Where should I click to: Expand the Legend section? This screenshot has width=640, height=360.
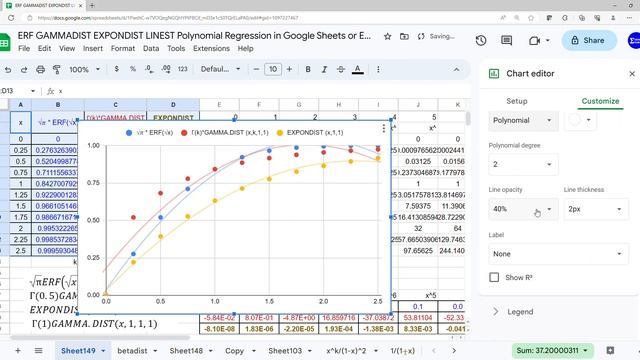(520, 312)
